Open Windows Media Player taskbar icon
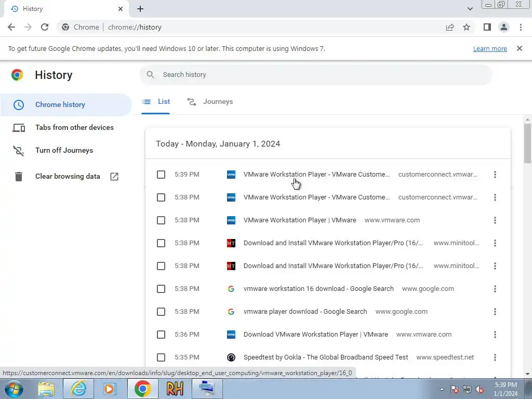Viewport: 532px width, 399px height. 110,389
